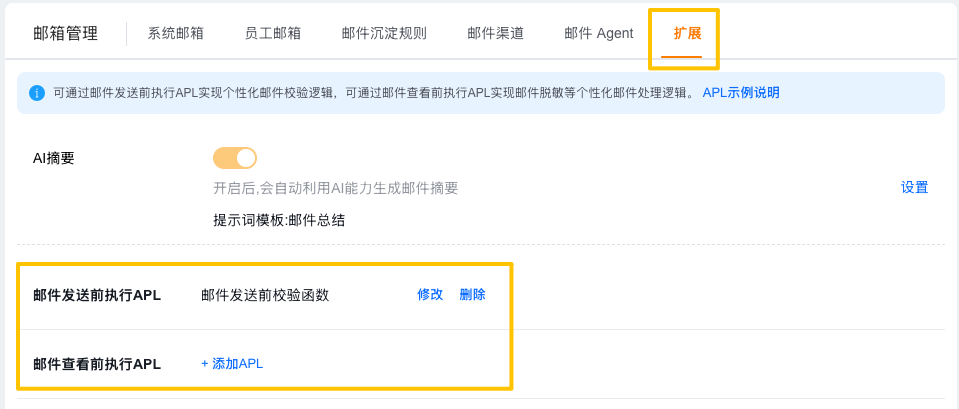Toggle the AI摘要 switch off

point(235,158)
